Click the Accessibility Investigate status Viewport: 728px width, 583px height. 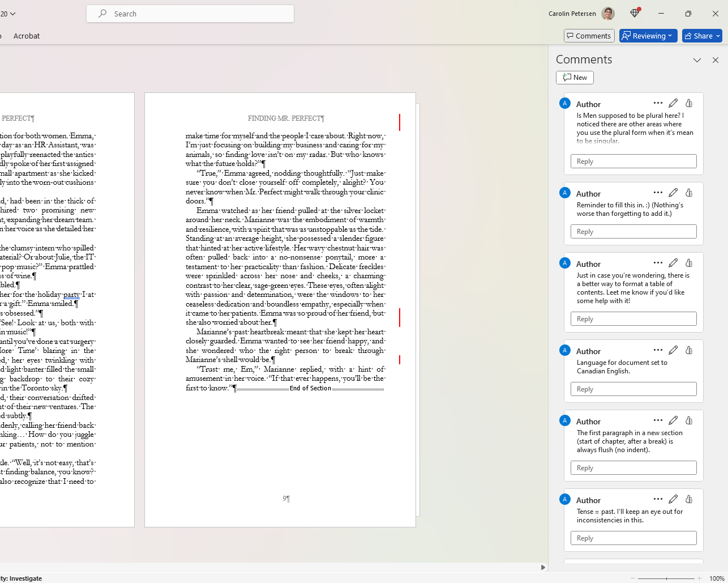21,578
